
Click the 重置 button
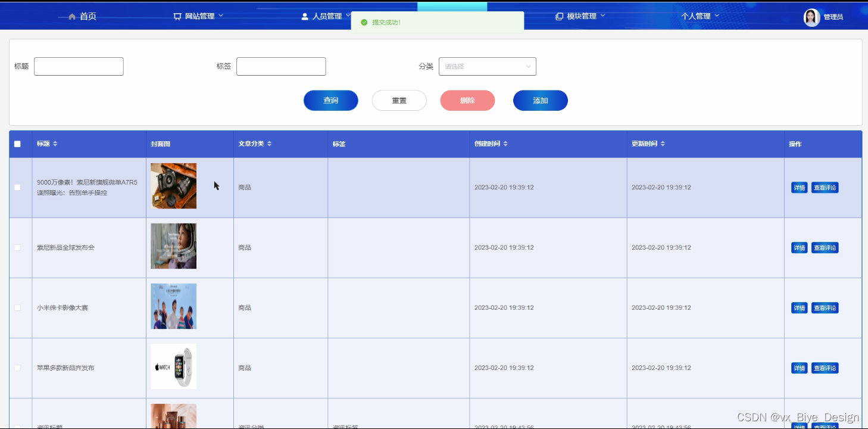pos(399,101)
